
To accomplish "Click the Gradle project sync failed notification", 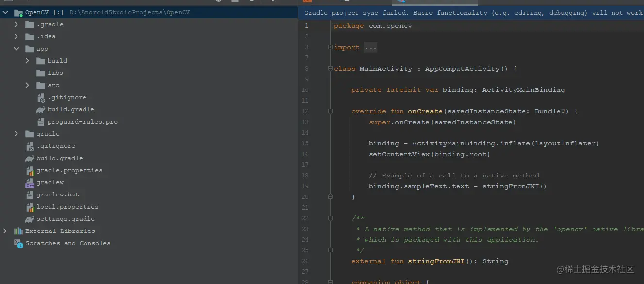I will (x=471, y=13).
